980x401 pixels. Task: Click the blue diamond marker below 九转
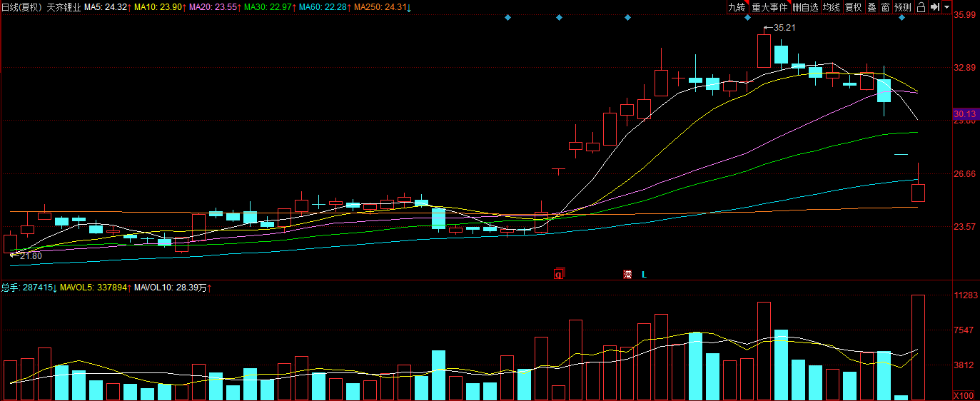(747, 17)
